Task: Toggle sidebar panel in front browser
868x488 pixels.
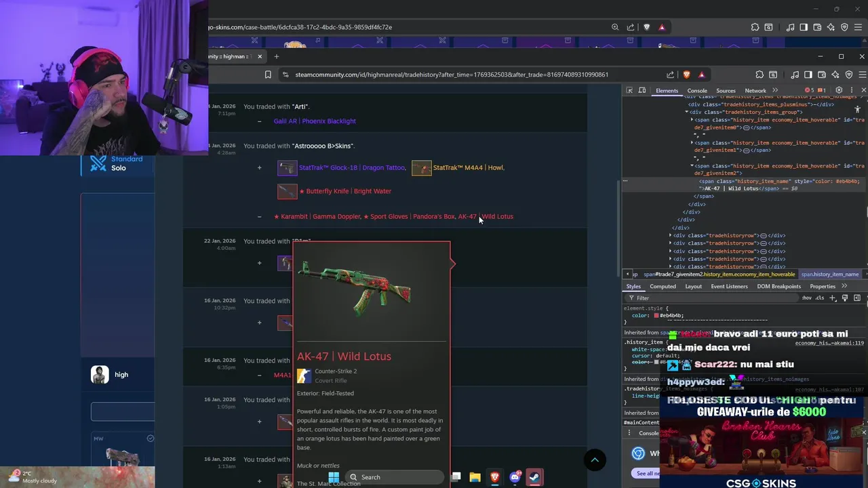Action: [808, 75]
